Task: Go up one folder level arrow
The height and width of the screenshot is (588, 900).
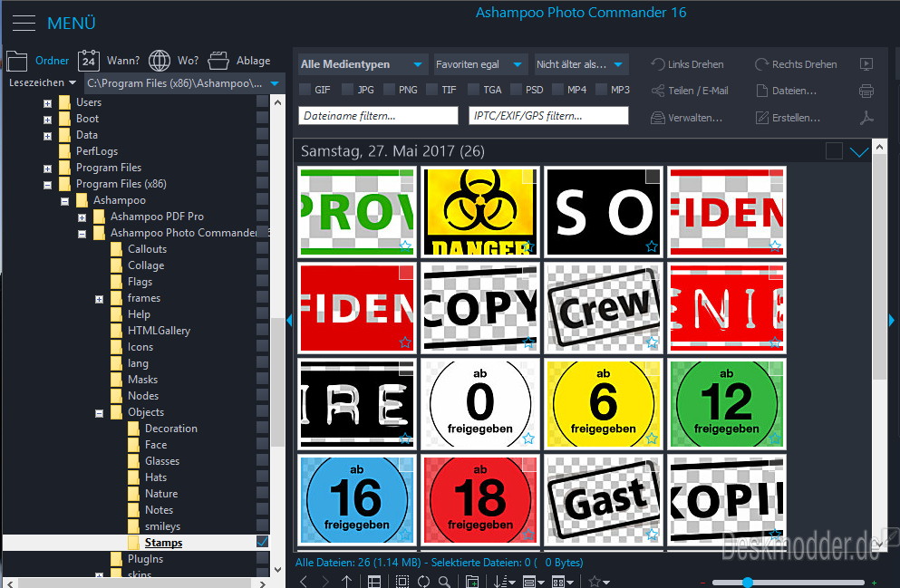Action: point(347,581)
